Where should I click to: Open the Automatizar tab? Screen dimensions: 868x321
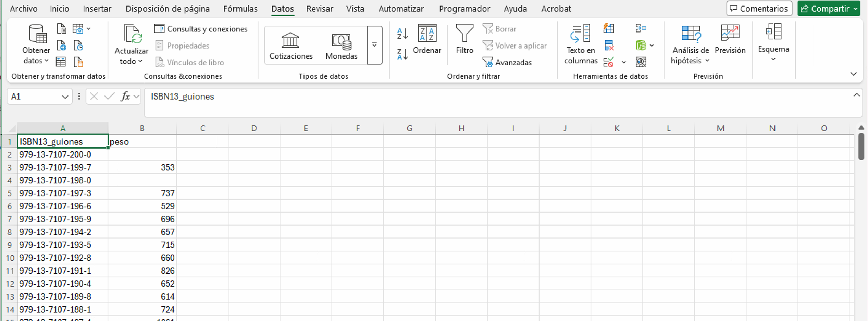pos(401,9)
